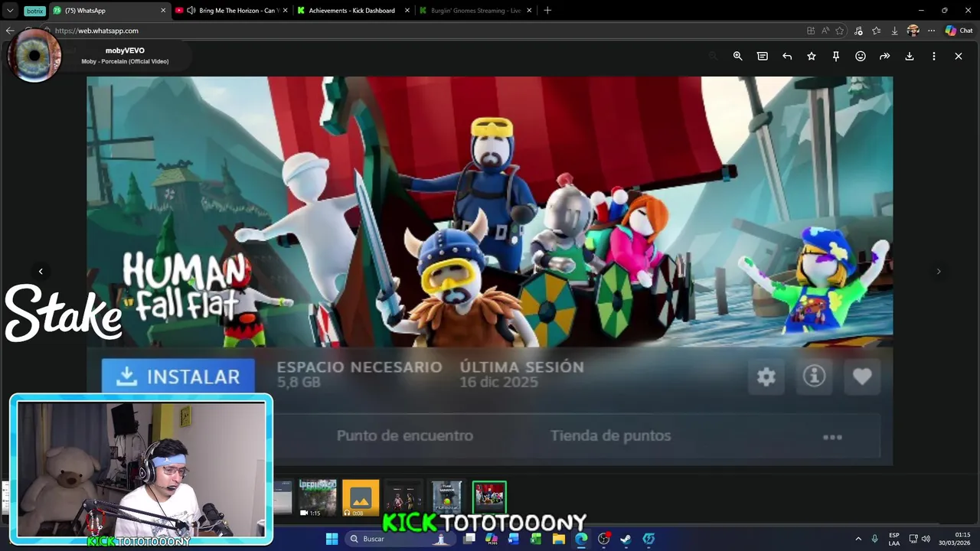Open Steam from the taskbar
The image size is (980, 551).
tap(626, 539)
